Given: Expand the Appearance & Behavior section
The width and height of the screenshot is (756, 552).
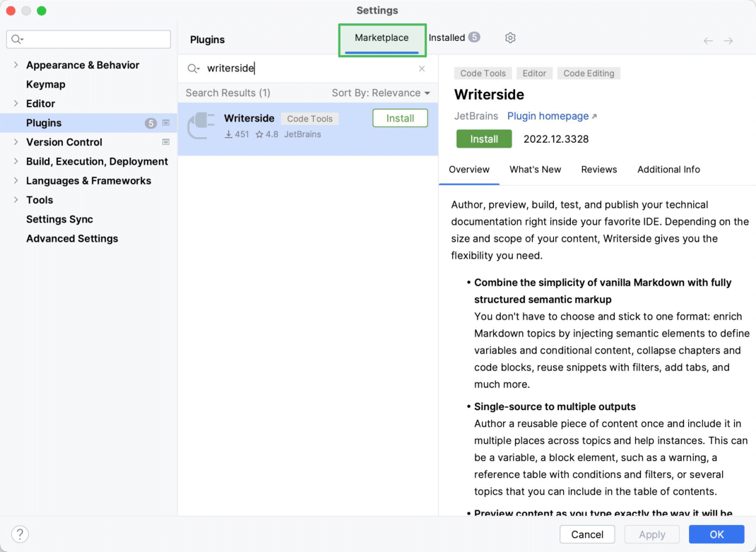Looking at the screenshot, I should [x=16, y=65].
